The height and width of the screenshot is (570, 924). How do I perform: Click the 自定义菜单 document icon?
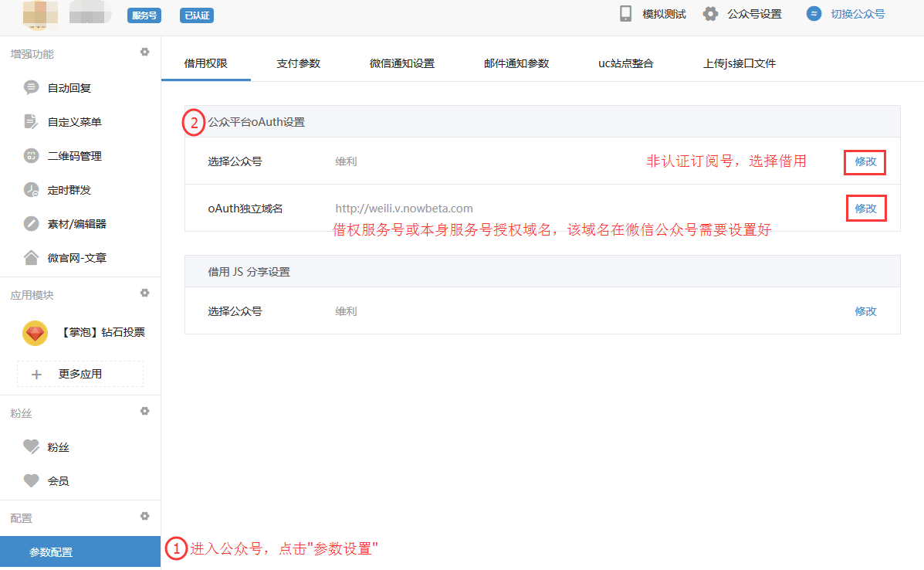point(31,121)
